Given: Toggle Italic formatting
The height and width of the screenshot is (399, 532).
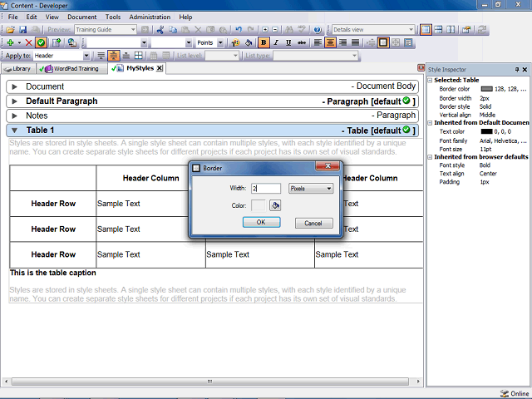Looking at the screenshot, I should tap(276, 42).
